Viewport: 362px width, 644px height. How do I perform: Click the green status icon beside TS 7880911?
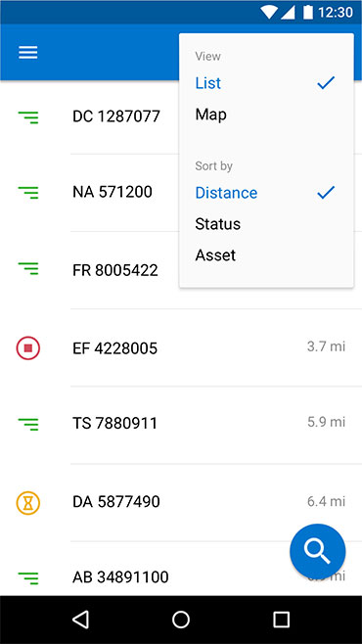28,424
